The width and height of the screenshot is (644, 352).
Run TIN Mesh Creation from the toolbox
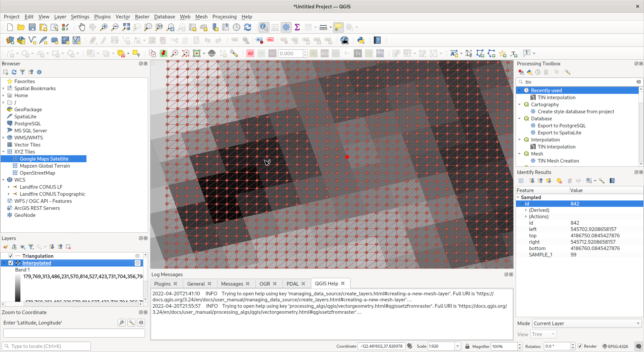pos(558,161)
